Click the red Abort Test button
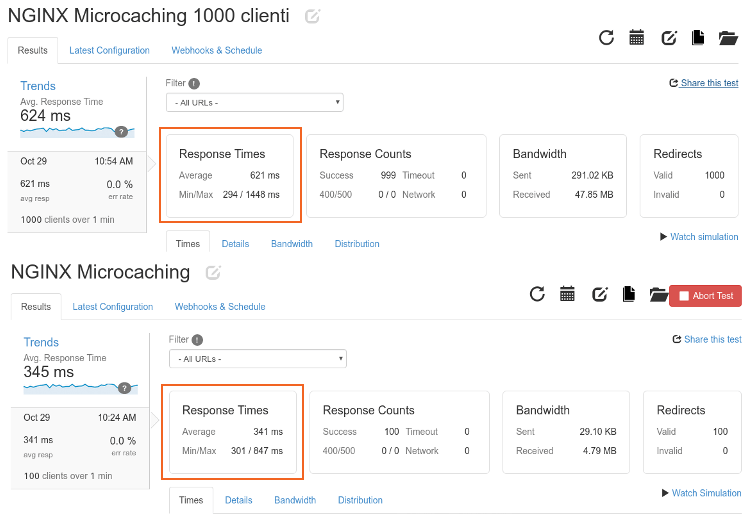The width and height of the screenshot is (749, 514). pos(706,296)
